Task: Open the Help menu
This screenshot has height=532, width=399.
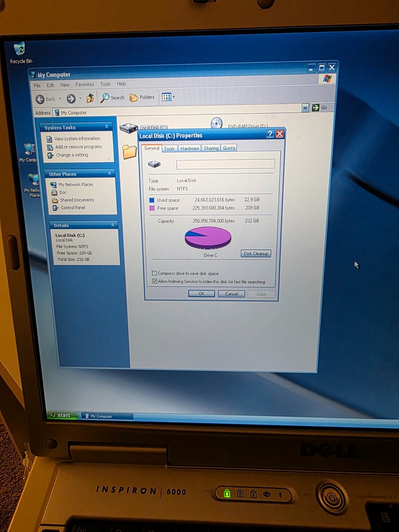Action: coord(121,84)
